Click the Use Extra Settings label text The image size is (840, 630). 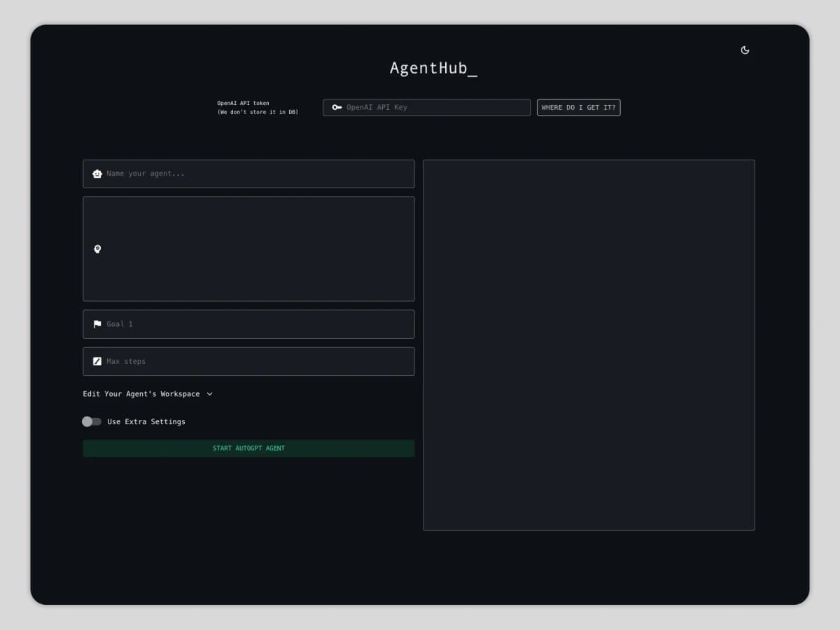tap(146, 421)
